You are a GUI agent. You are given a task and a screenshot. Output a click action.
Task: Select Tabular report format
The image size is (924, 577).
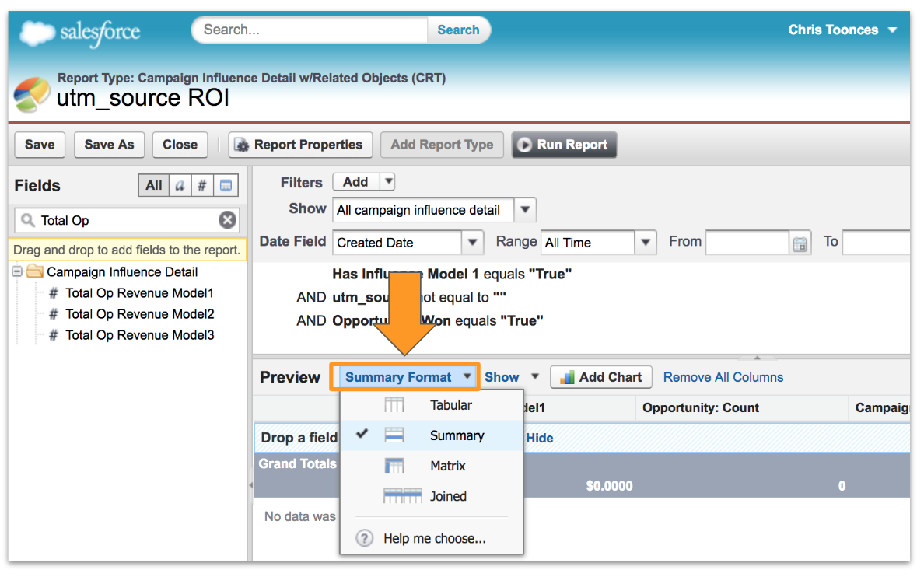click(x=432, y=405)
